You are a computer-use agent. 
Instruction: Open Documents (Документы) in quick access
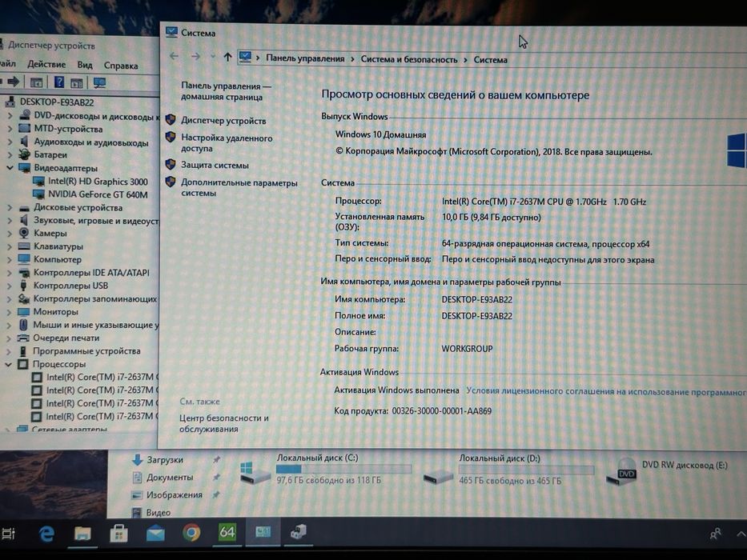(170, 477)
